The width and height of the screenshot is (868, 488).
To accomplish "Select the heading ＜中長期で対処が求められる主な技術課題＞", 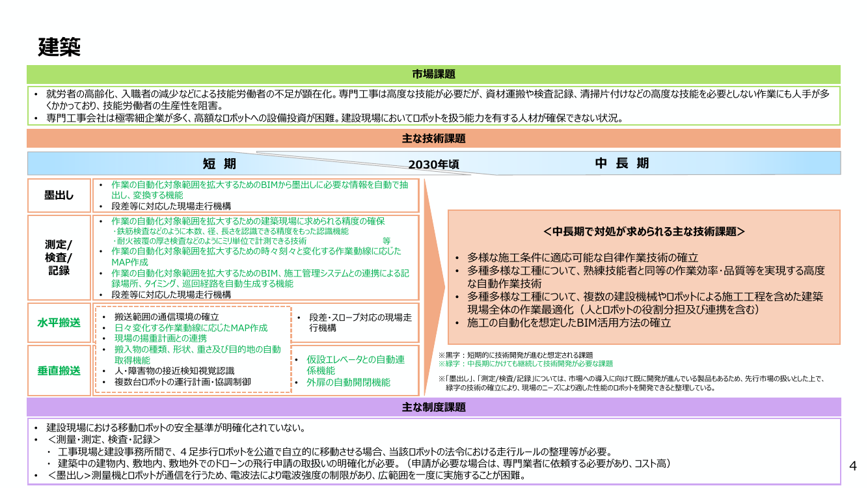I will point(644,231).
